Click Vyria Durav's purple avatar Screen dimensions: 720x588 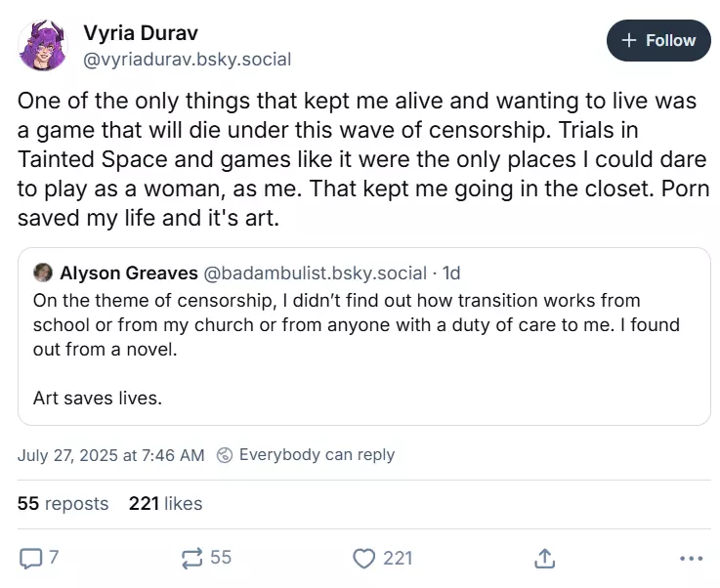44,46
